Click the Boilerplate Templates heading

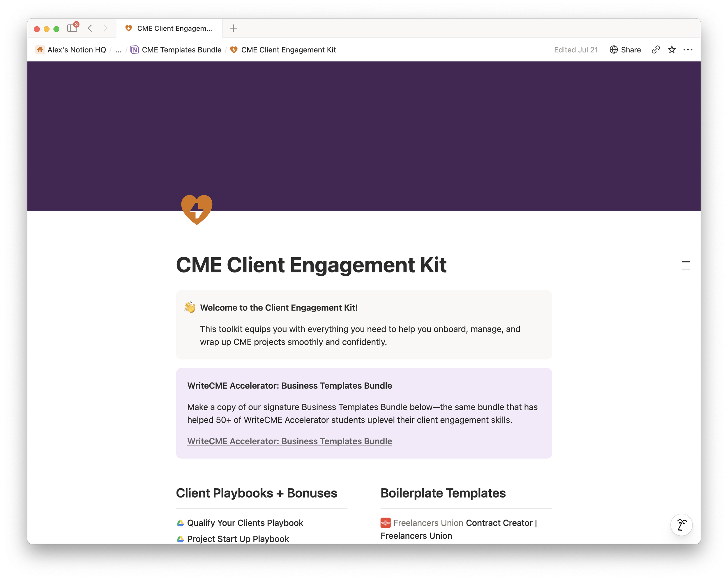tap(443, 493)
